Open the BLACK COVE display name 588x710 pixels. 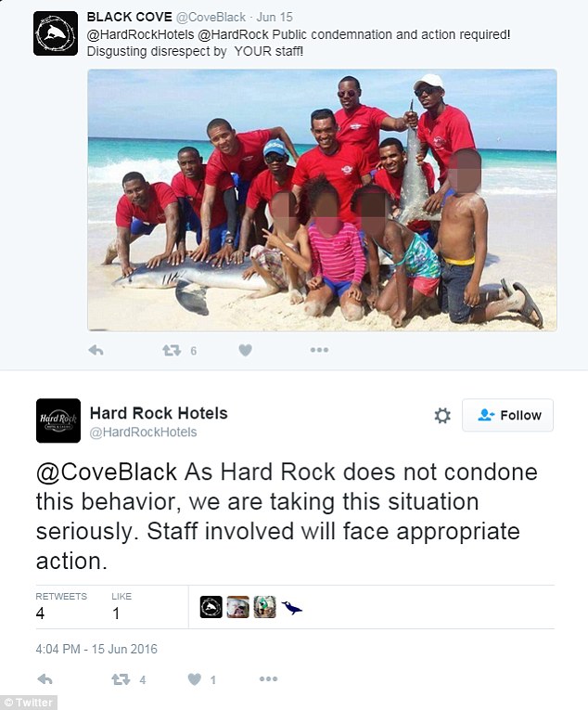(130, 18)
